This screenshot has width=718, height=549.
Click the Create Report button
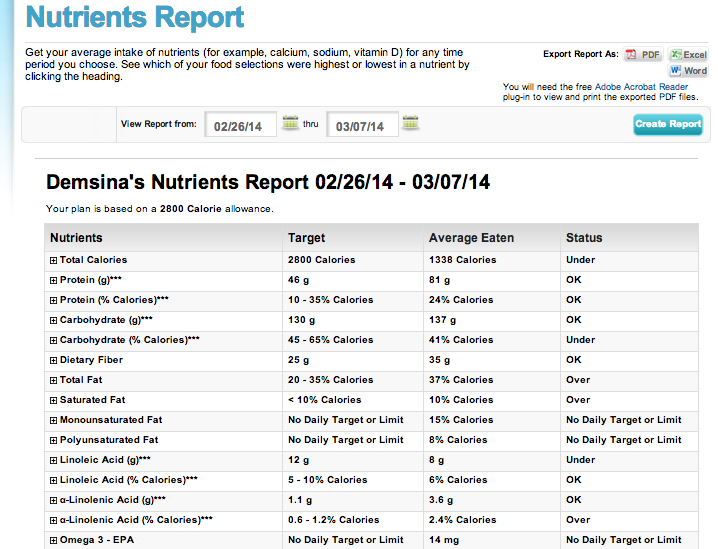(668, 124)
